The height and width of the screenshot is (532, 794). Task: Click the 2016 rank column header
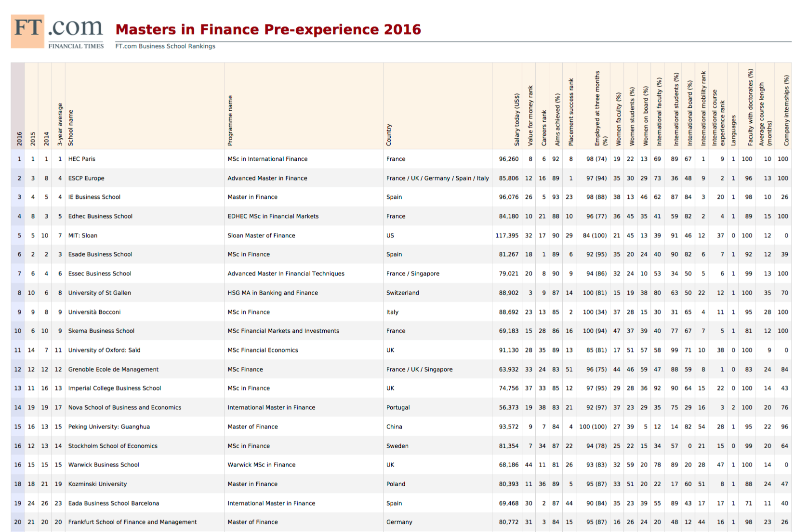[19, 138]
